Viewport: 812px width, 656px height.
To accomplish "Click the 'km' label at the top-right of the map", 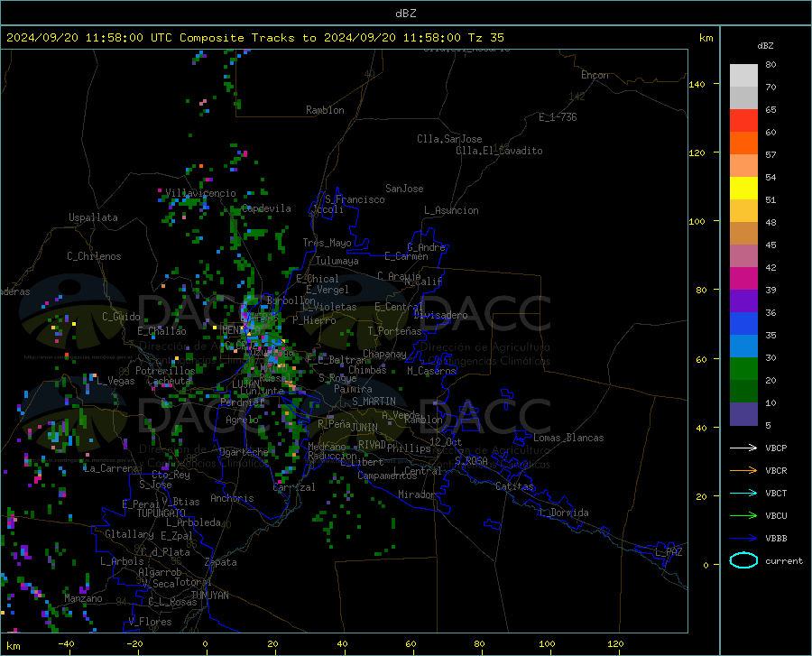I will click(706, 38).
